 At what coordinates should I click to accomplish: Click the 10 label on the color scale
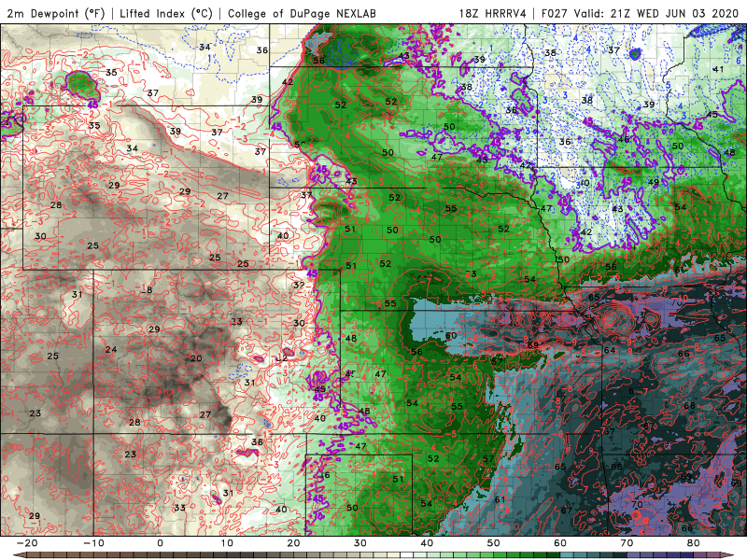pyautogui.click(x=227, y=543)
